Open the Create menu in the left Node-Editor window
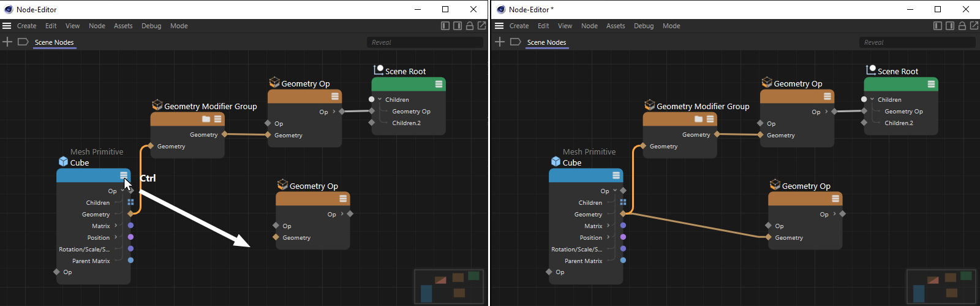Image resolution: width=980 pixels, height=306 pixels. coord(26,26)
